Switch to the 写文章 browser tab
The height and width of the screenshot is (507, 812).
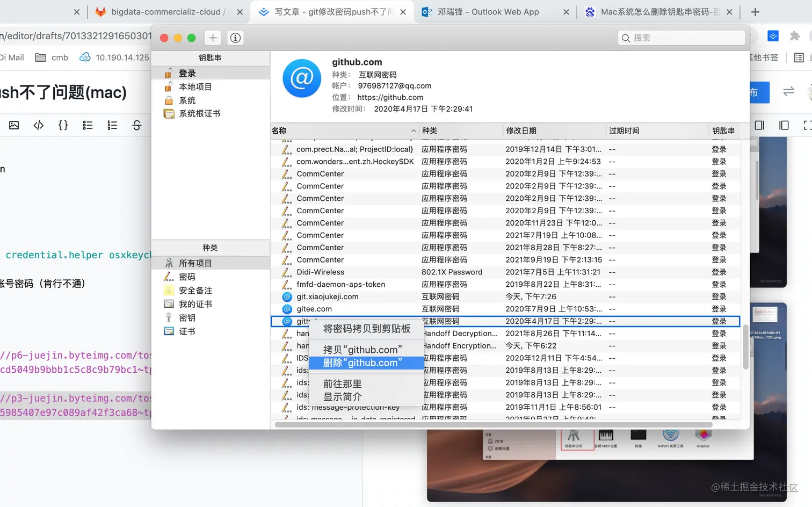click(x=333, y=12)
